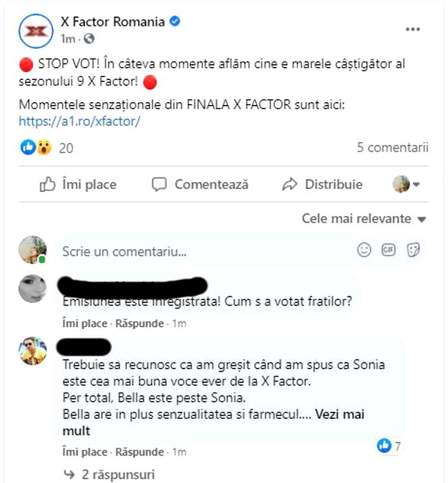Click the X Factor Romania page logo
448x483 pixels.
[x=33, y=30]
